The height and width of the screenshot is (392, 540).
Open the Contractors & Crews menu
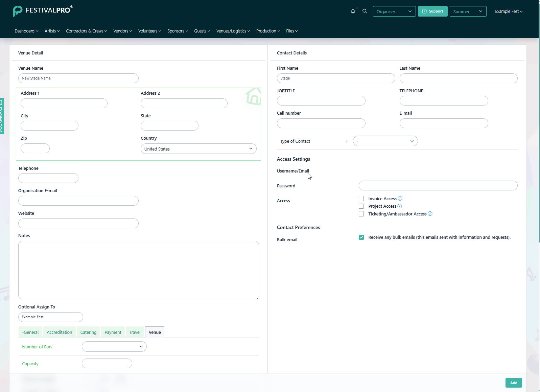[86, 31]
